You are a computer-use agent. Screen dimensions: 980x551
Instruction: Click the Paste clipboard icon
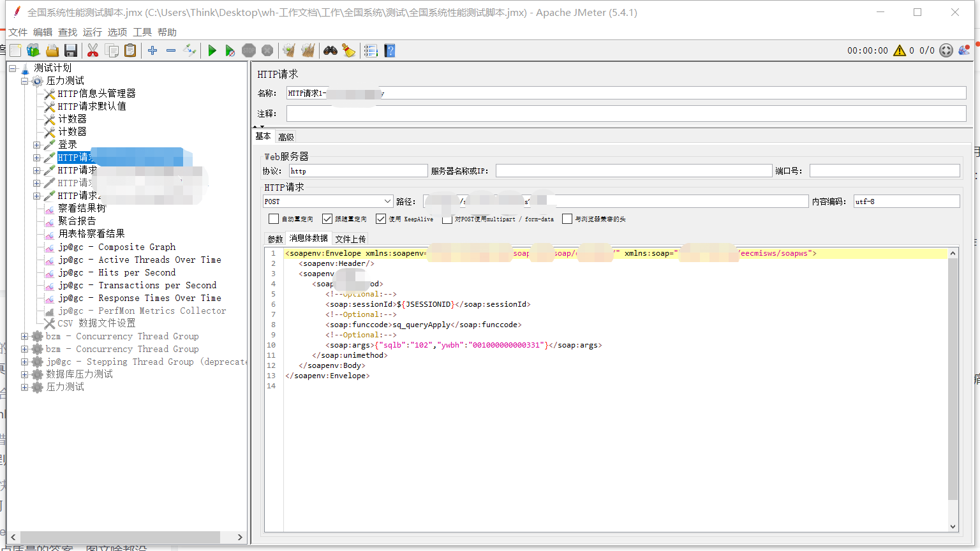[x=130, y=50]
